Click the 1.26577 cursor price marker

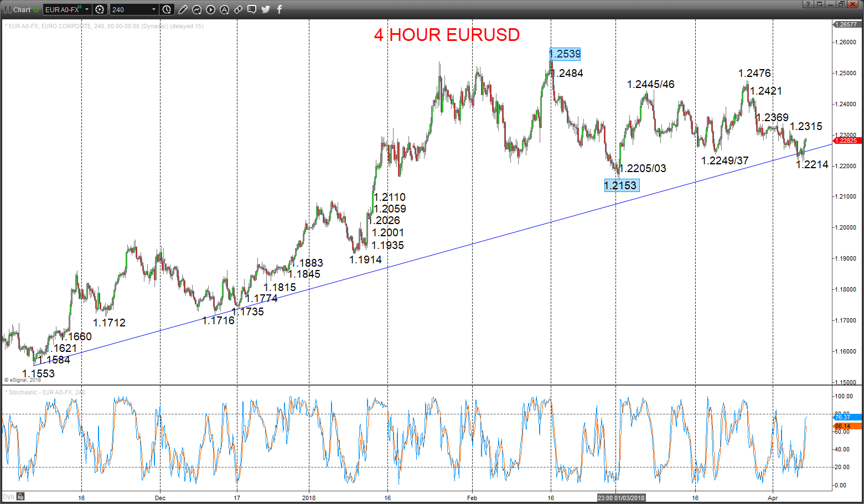(x=847, y=24)
